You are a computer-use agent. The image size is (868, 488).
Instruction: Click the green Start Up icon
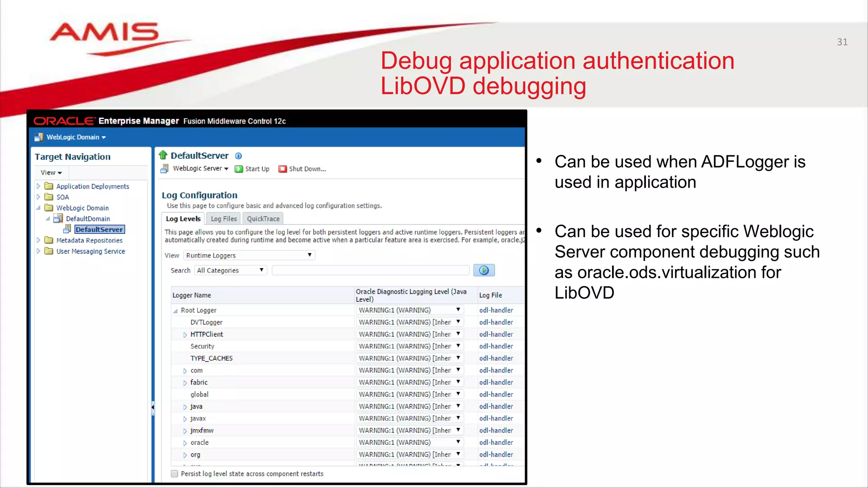(x=239, y=169)
